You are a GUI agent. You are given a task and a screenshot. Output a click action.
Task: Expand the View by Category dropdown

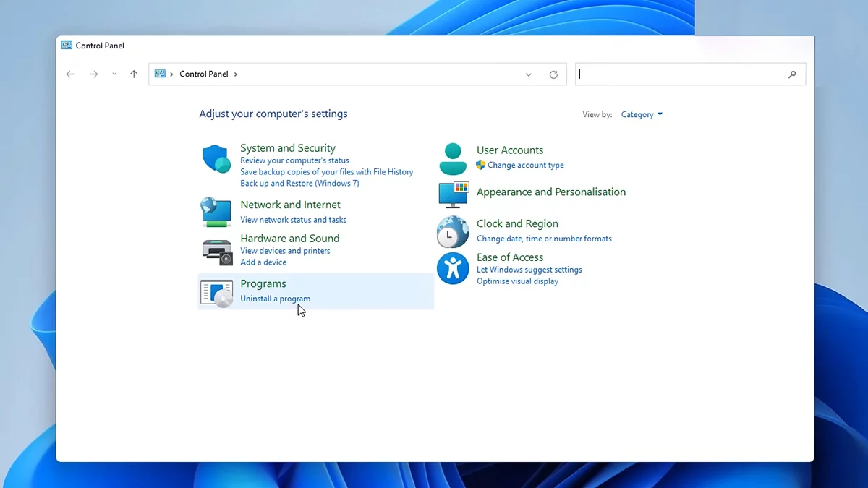point(642,115)
